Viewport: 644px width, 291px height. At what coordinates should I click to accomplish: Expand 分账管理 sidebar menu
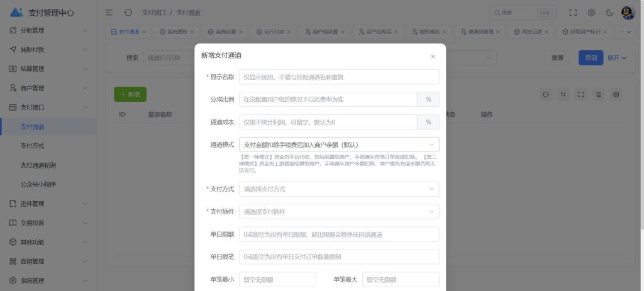click(48, 30)
